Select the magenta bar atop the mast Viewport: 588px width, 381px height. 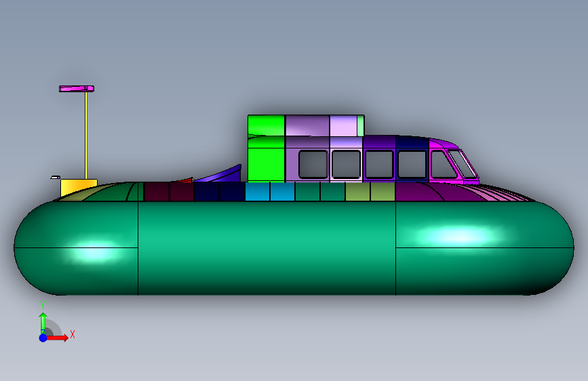coord(77,89)
